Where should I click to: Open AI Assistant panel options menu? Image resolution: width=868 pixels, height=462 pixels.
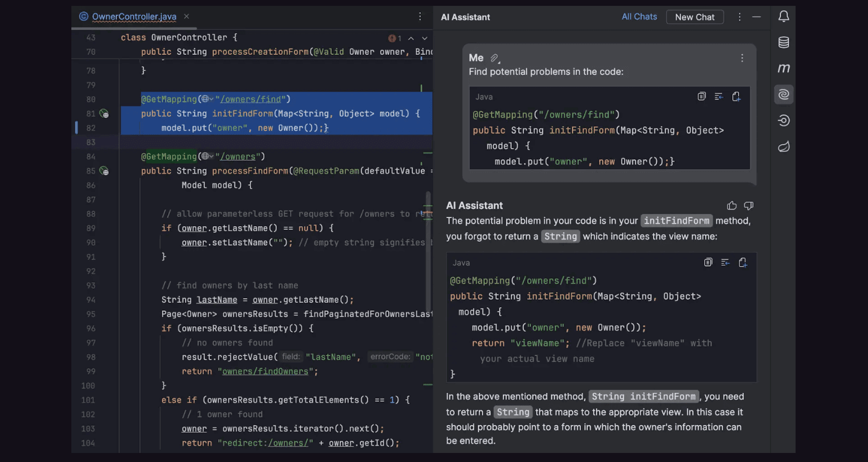pos(739,17)
